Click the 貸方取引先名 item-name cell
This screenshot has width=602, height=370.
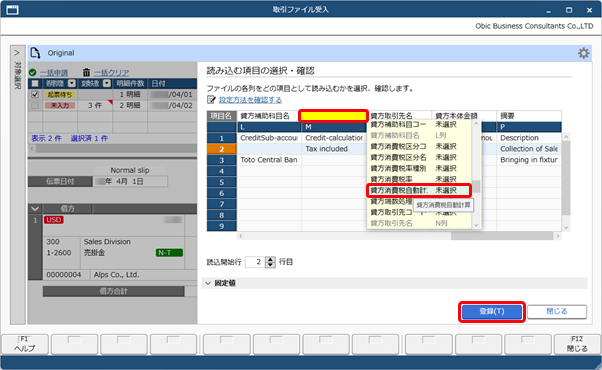[x=399, y=116]
